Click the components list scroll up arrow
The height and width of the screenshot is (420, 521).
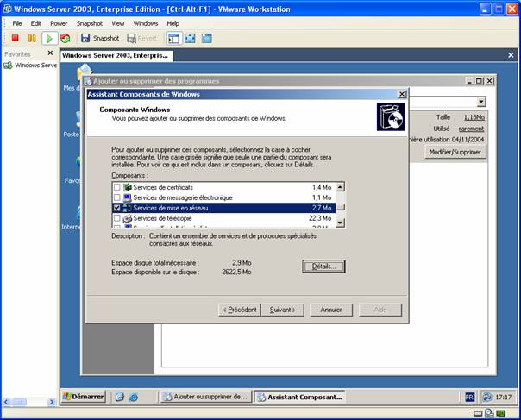click(340, 187)
